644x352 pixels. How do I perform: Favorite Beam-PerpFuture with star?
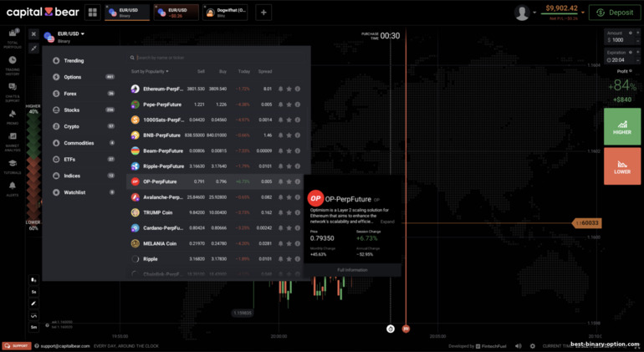(289, 150)
